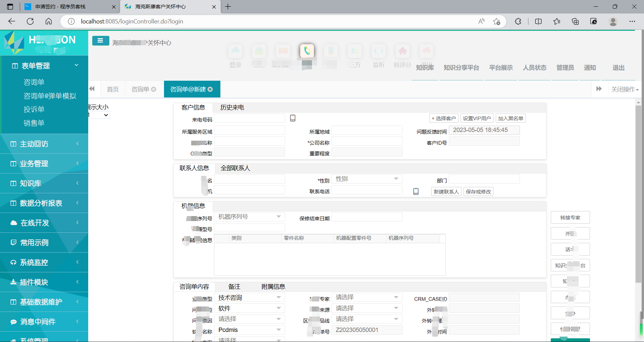Screen dimensions: 644x342
Task: Click the 新建联系人 button
Action: point(446,192)
